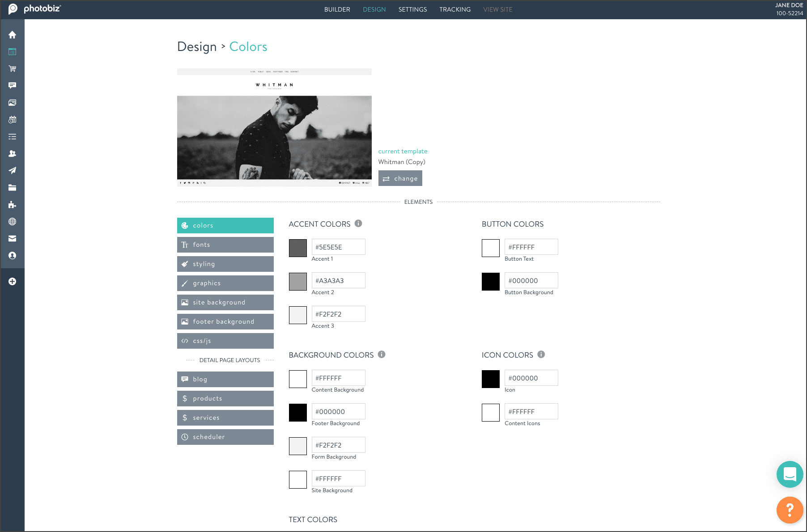
Task: Open the fonts design section
Action: coord(225,245)
